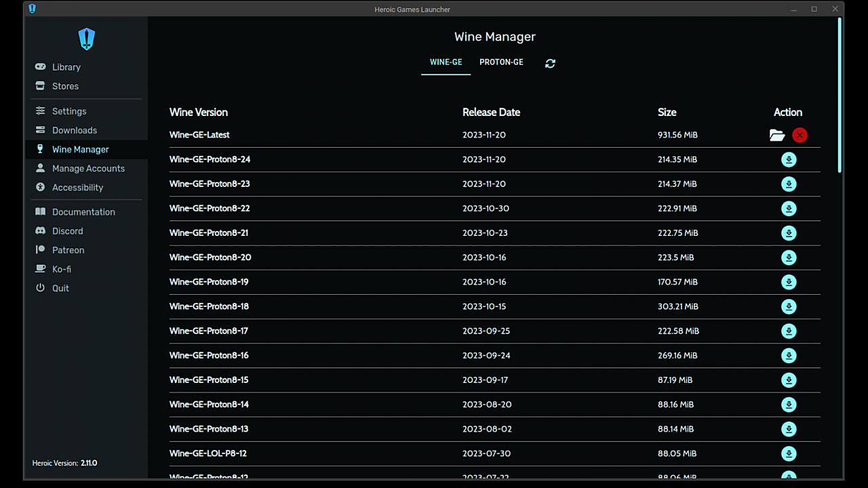The height and width of the screenshot is (488, 868).
Task: Switch to the PROTON-GE tab
Action: (x=501, y=62)
